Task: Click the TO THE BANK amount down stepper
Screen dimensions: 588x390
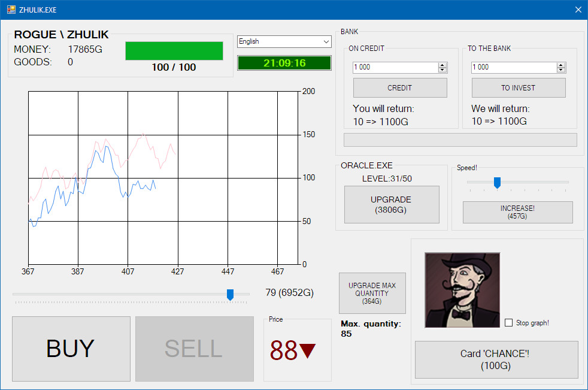Action: pyautogui.click(x=561, y=69)
